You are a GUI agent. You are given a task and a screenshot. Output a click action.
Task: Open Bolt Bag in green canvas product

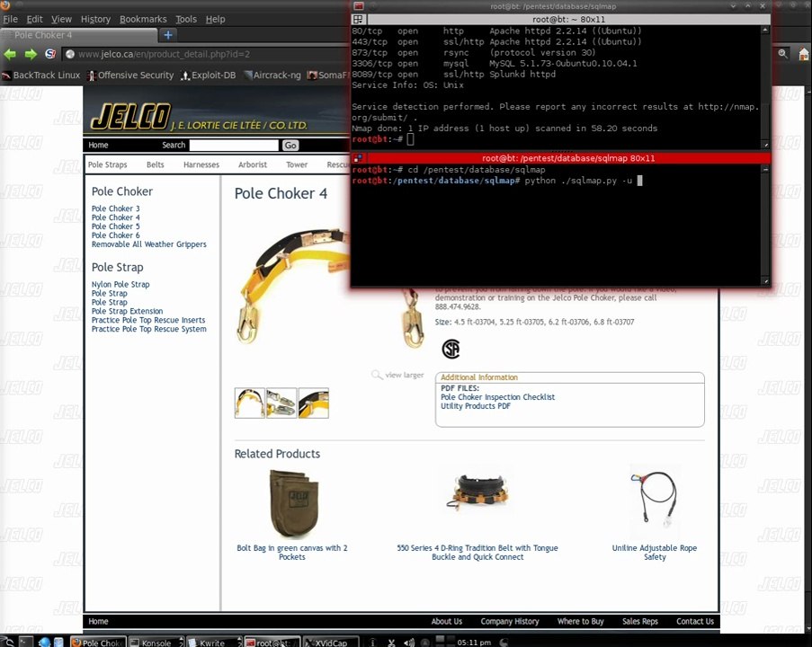click(x=292, y=553)
